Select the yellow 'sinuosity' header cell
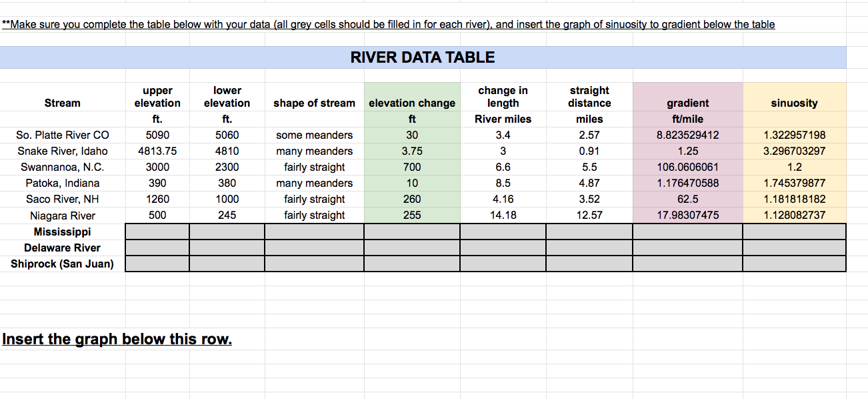The width and height of the screenshot is (868, 399). pos(793,103)
